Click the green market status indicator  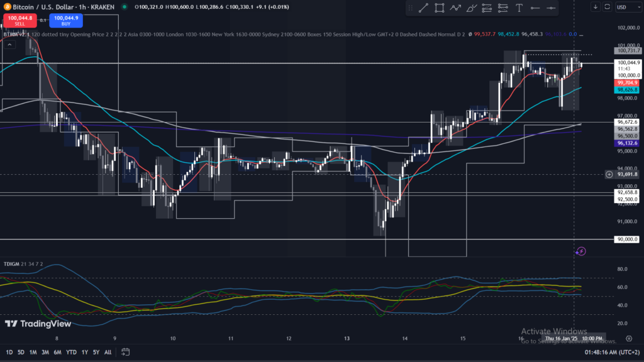tap(125, 7)
